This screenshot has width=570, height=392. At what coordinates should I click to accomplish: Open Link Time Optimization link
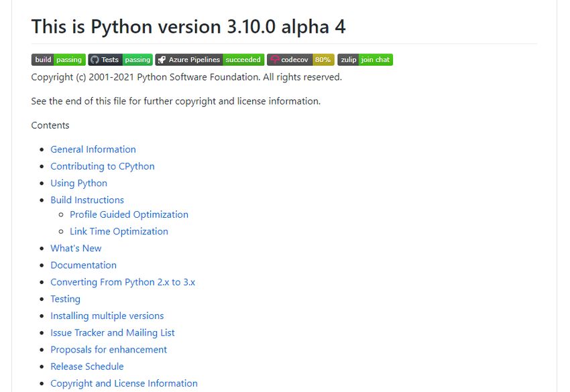(x=119, y=231)
